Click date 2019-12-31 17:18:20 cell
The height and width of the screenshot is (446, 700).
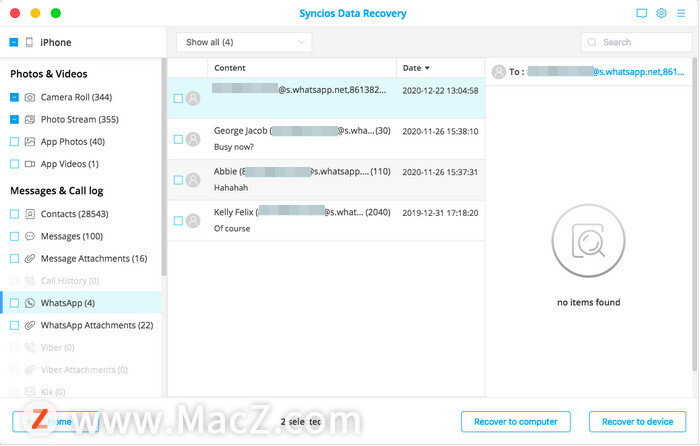pyautogui.click(x=440, y=213)
